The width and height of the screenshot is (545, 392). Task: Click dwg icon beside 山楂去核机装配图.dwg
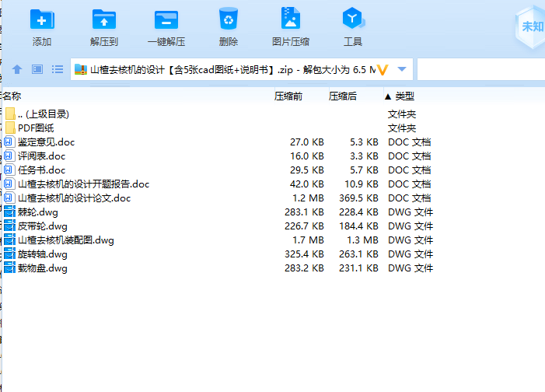(x=9, y=240)
